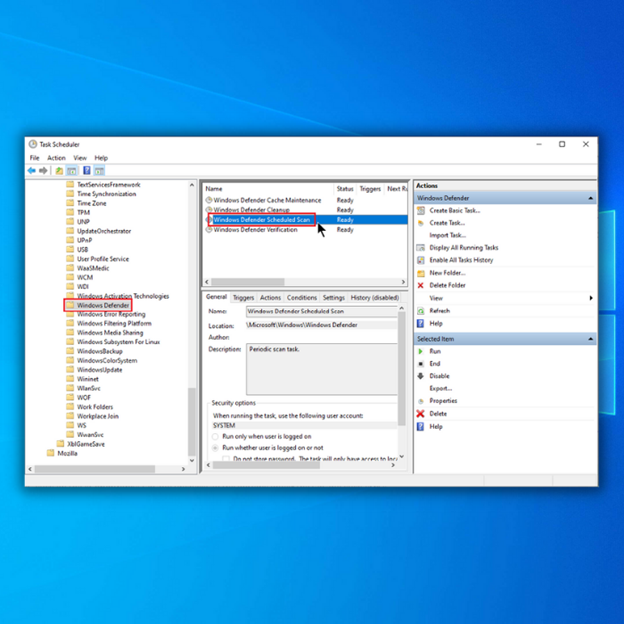Switch to the Settings tab
This screenshot has height=624, width=624.
coord(333,297)
